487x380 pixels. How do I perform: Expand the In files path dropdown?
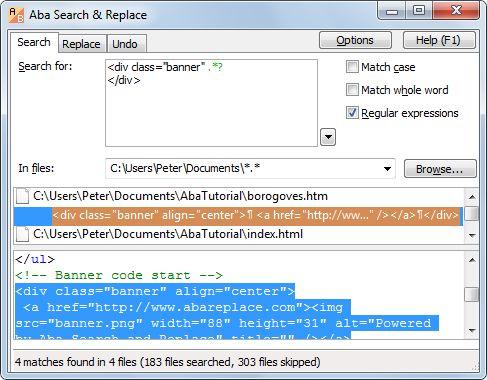(387, 169)
